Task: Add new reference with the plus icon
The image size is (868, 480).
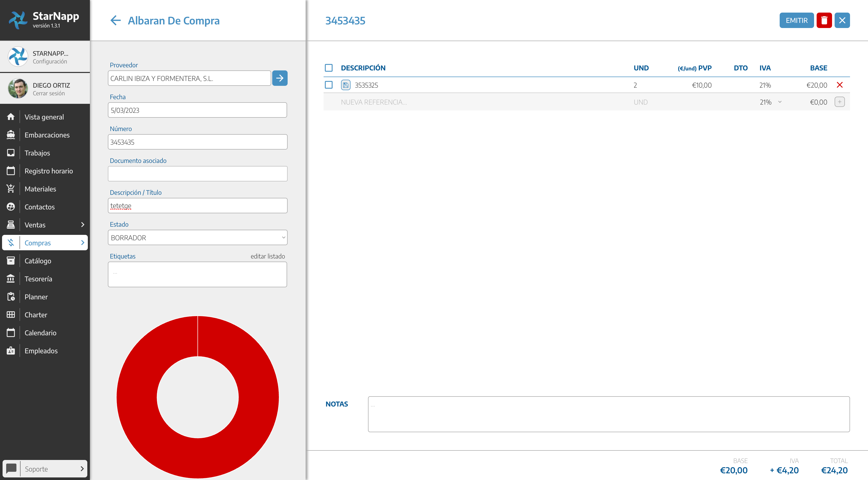Action: point(839,102)
